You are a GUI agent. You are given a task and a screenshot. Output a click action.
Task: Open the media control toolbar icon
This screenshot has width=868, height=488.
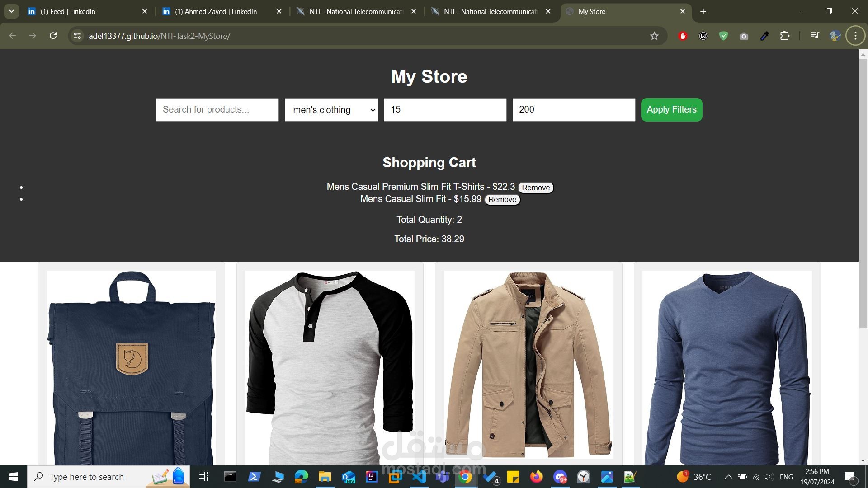[815, 36]
